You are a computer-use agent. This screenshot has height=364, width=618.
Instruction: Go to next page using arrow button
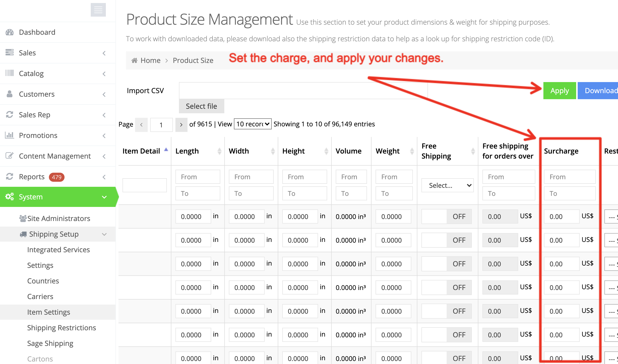tap(181, 125)
